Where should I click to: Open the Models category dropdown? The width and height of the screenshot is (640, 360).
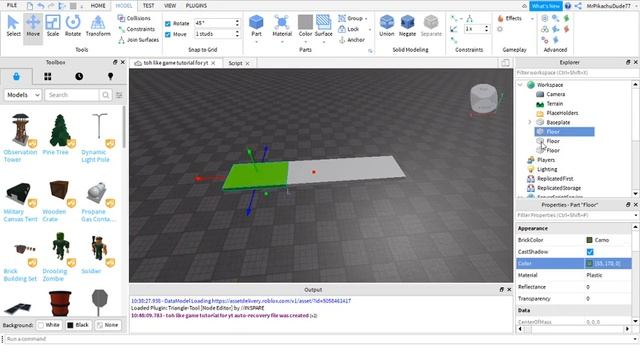pos(23,95)
